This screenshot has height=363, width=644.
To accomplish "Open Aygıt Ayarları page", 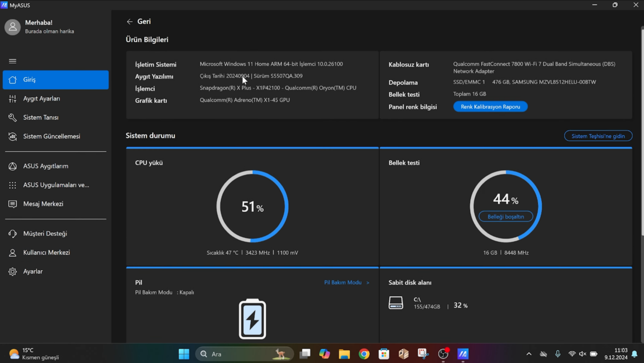I will pyautogui.click(x=56, y=98).
